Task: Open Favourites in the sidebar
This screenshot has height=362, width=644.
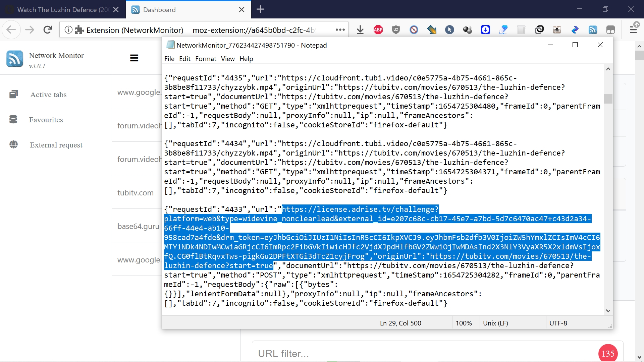Action: (46, 120)
